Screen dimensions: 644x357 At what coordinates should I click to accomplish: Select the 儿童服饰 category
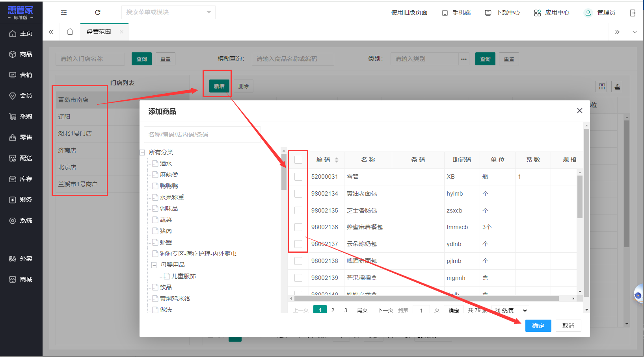(184, 276)
